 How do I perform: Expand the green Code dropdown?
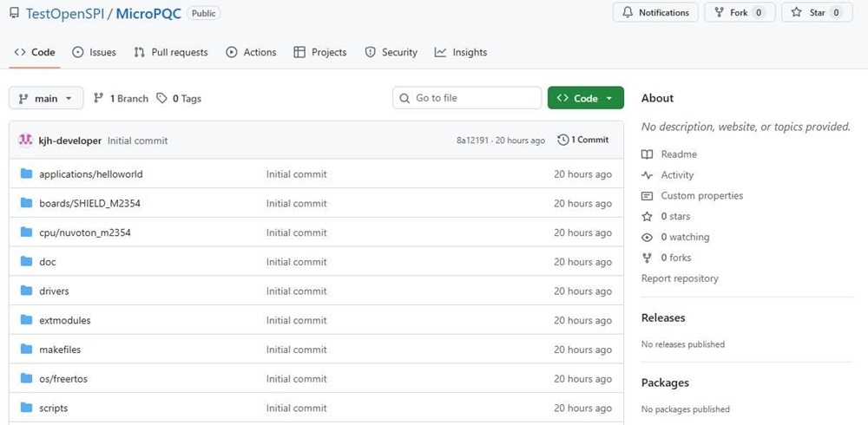[585, 99]
